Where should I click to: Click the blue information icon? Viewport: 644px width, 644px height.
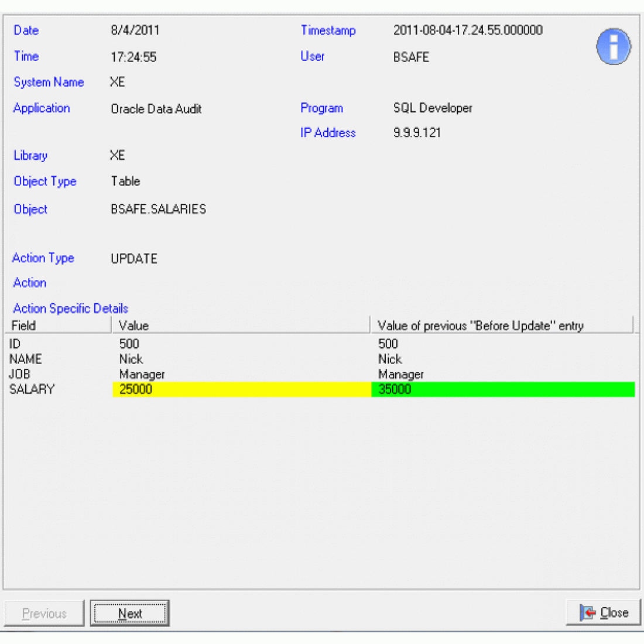(x=613, y=47)
